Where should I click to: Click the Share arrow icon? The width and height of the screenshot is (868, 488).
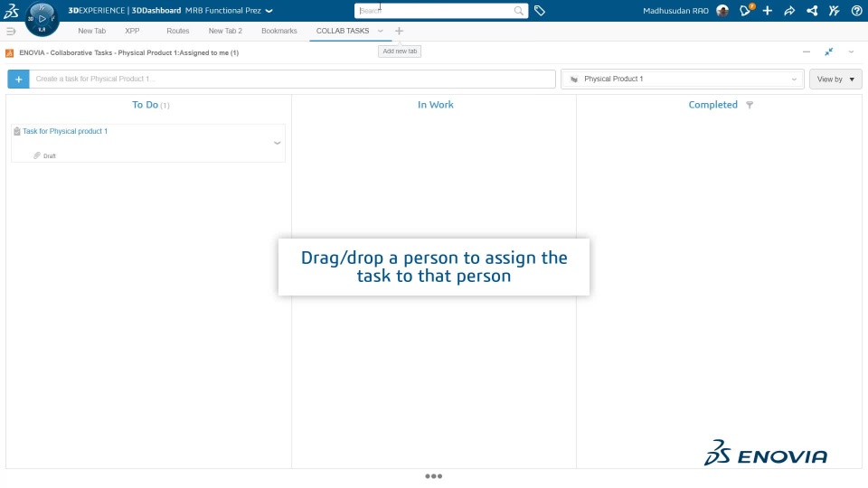point(789,11)
